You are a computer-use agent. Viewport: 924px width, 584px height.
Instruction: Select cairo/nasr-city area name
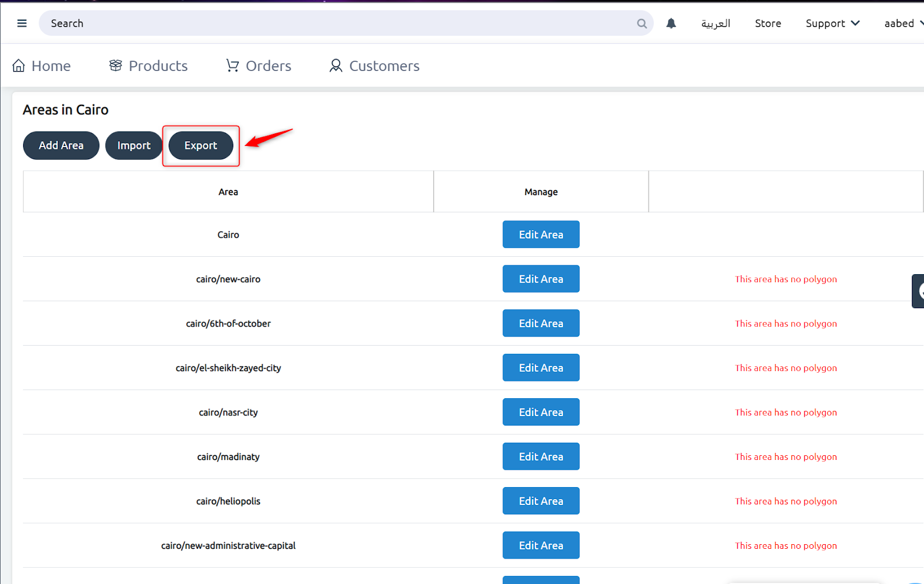(228, 413)
